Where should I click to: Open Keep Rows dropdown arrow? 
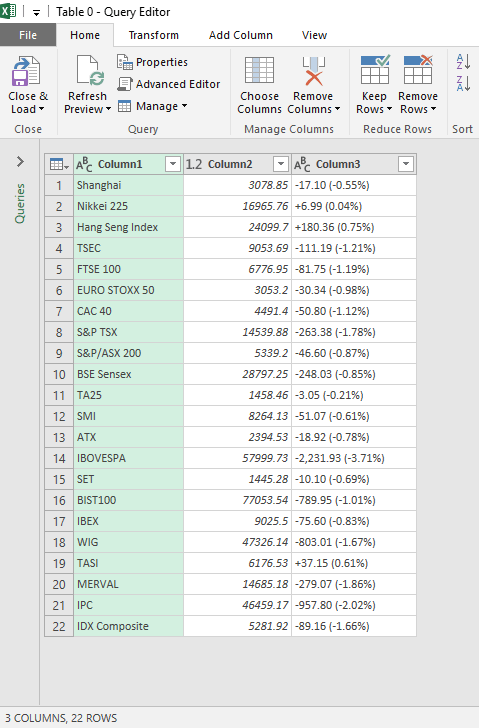coord(389,109)
